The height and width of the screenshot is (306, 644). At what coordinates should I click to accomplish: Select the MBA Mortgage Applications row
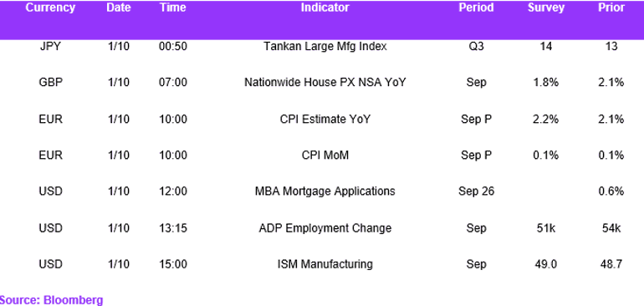(322, 191)
